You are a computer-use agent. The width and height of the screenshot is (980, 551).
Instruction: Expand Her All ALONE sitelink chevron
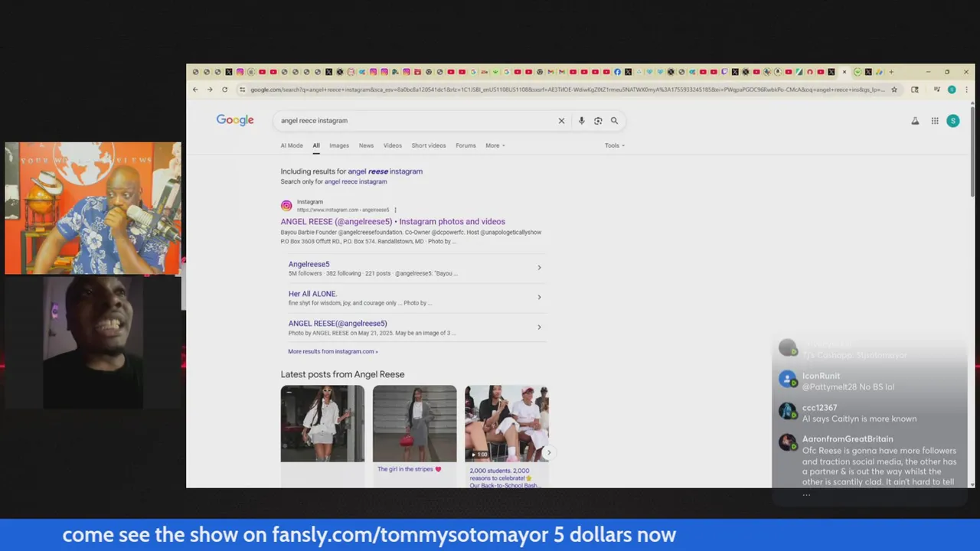(539, 297)
